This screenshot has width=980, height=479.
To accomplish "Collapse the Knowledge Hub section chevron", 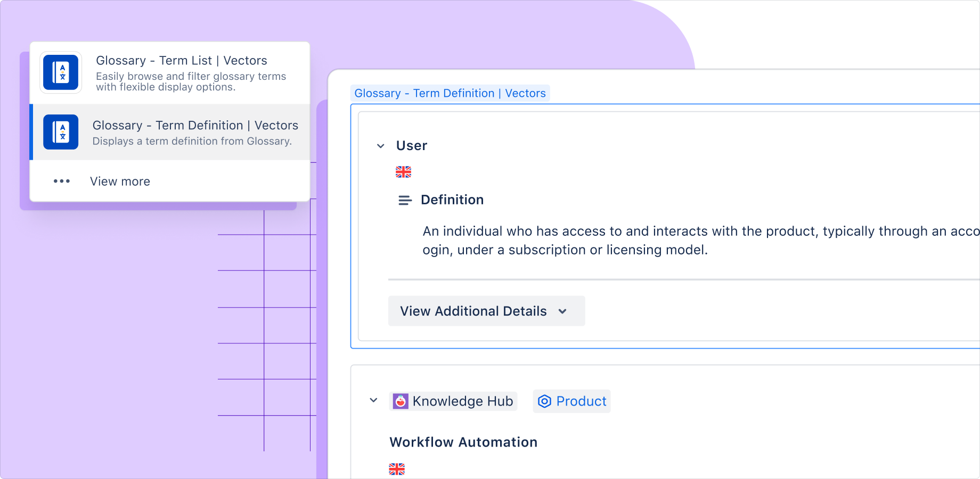I will (374, 400).
